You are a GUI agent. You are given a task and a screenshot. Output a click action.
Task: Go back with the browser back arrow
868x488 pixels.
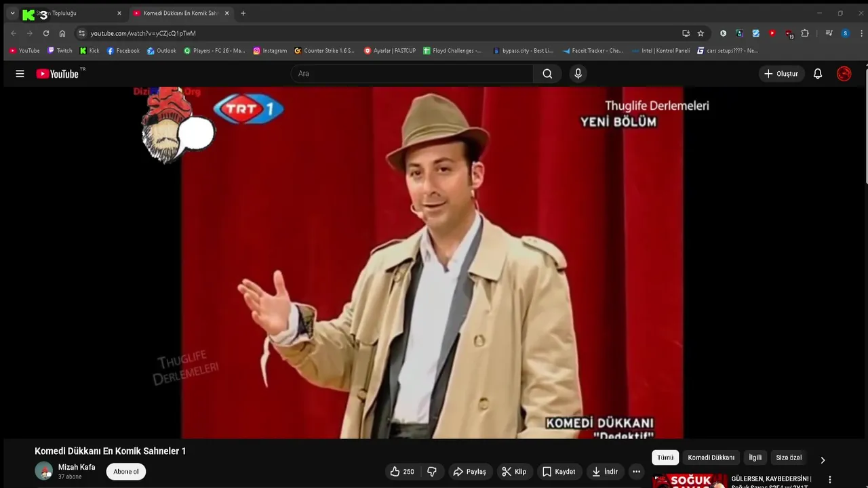pos(14,33)
